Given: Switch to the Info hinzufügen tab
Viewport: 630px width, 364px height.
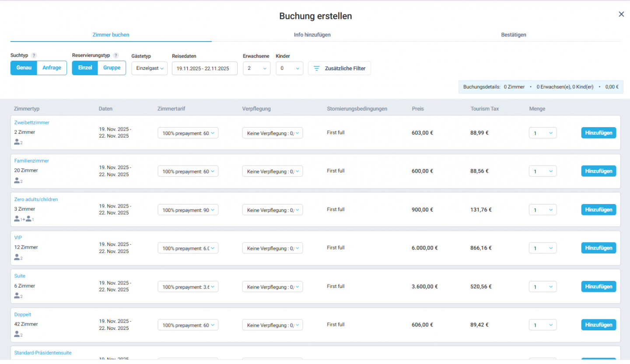Looking at the screenshot, I should [312, 35].
